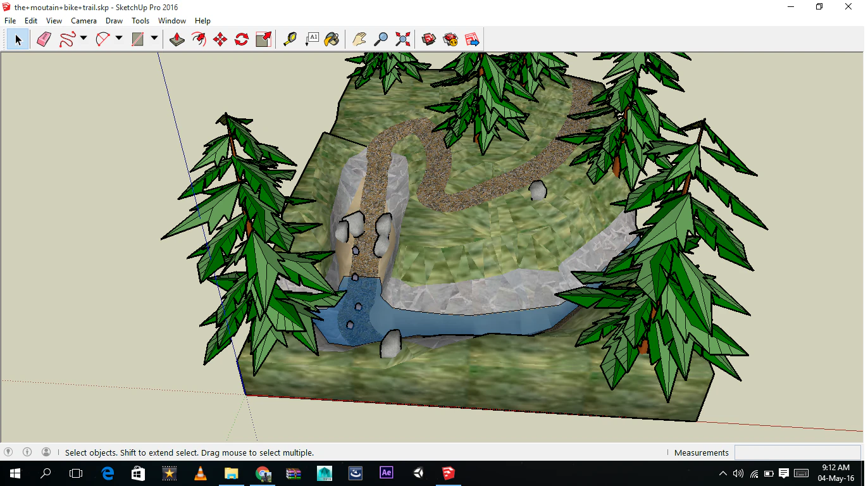Click SketchUp taskbar icon
The width and height of the screenshot is (868, 486).
pyautogui.click(x=449, y=473)
